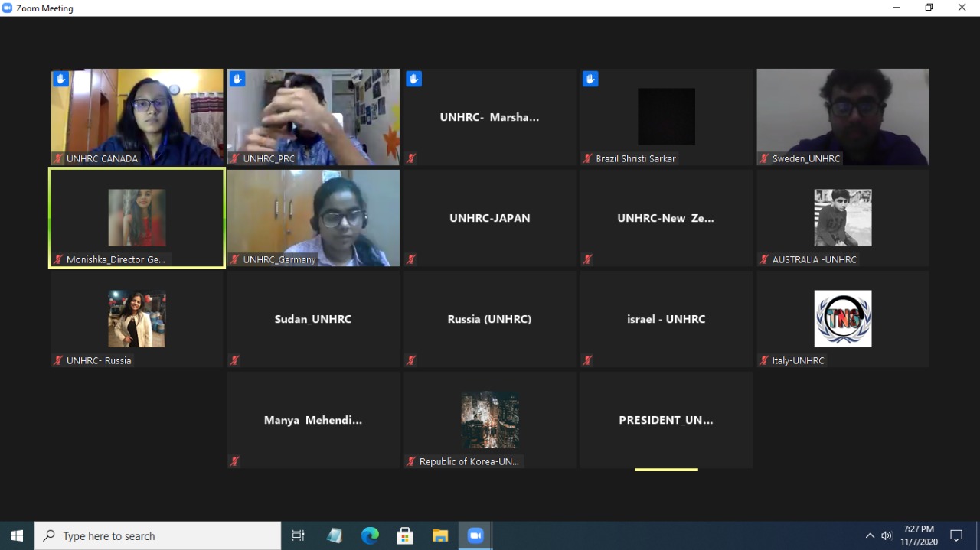Click the muted mic icon on Sudan_UNHRC tile

pos(235,360)
